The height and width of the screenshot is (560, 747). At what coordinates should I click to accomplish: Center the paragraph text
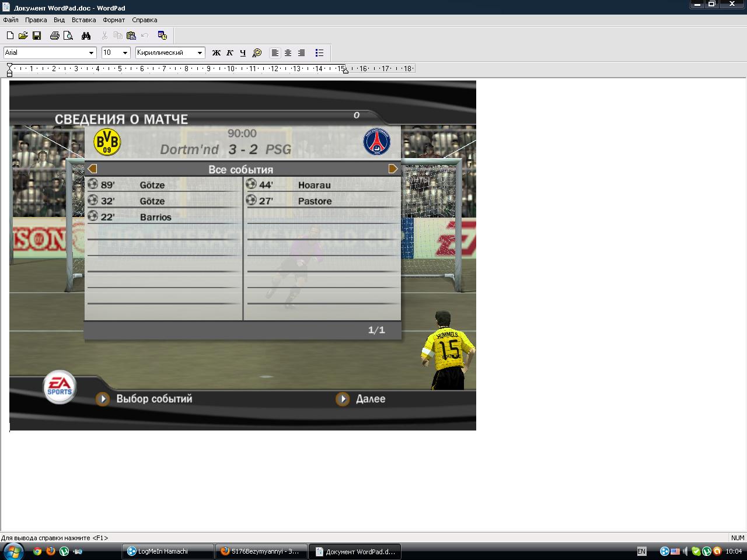288,52
